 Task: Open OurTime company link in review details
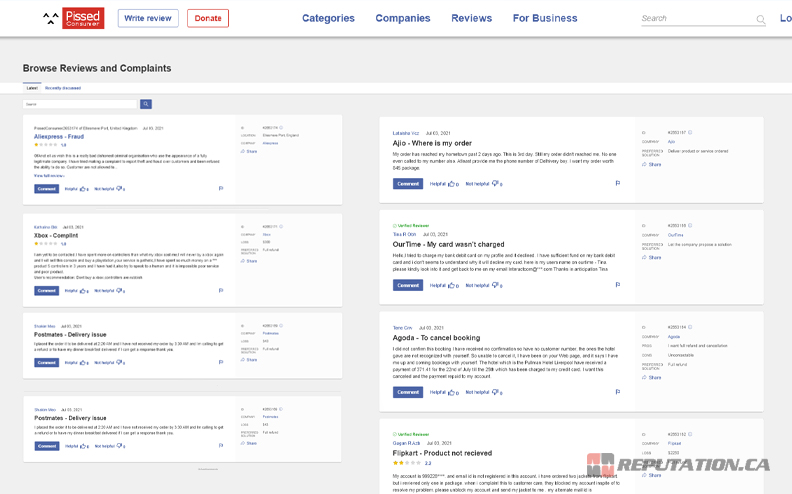(x=675, y=235)
